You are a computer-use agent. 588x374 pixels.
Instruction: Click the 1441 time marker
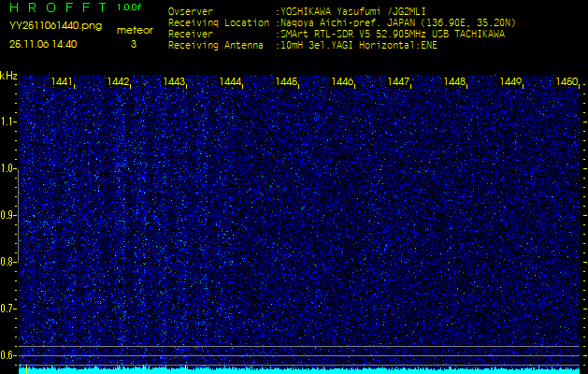63,82
